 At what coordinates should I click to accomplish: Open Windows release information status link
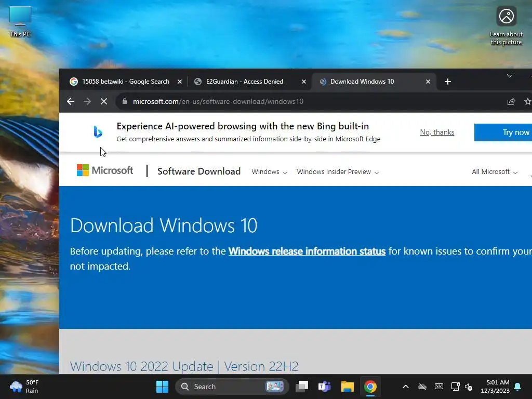307,251
